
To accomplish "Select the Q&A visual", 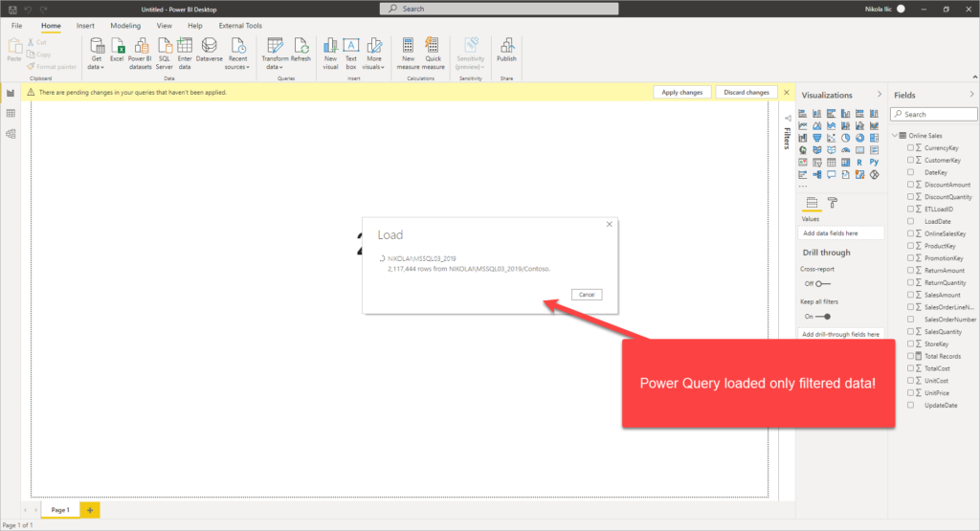I will coord(832,175).
